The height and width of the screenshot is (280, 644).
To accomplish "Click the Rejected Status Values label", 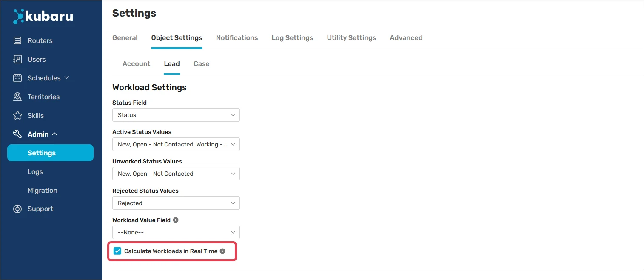I will (145, 191).
